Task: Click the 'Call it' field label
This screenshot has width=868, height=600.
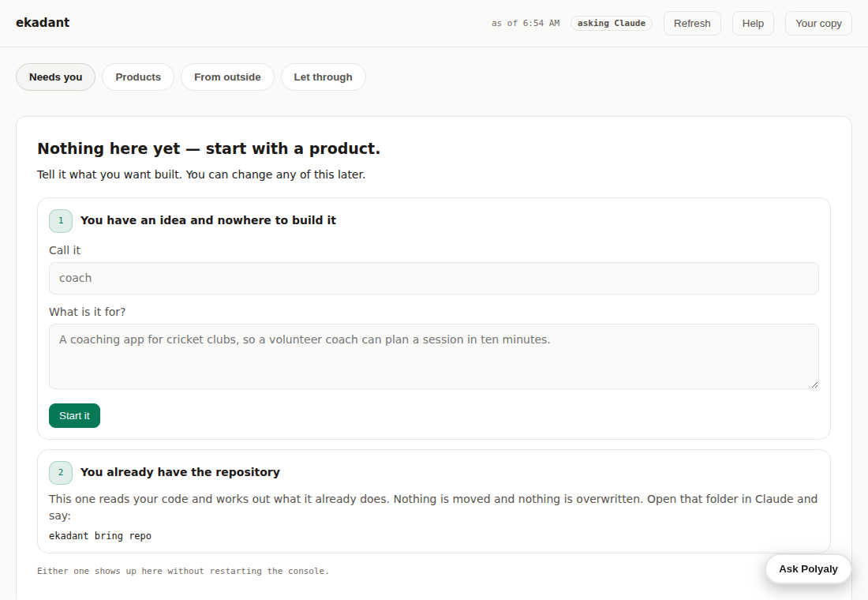Action: 65,250
